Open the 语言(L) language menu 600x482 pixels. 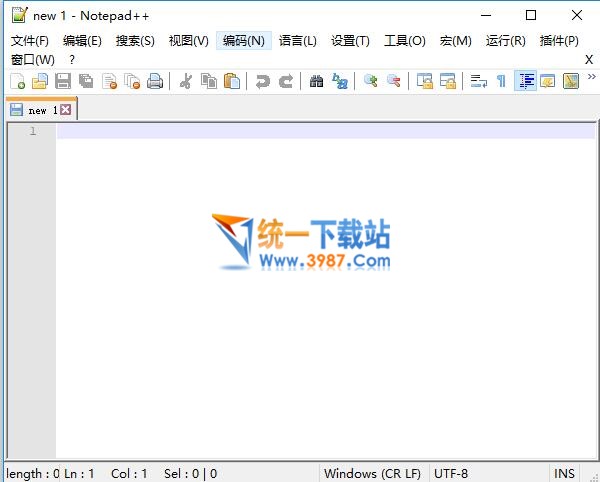(x=297, y=41)
